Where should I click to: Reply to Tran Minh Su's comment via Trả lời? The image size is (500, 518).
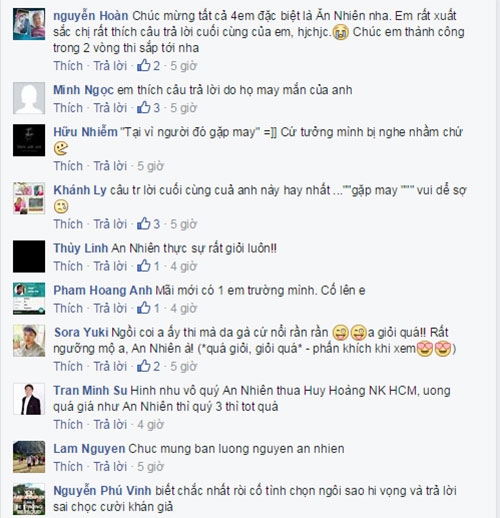pos(110,424)
